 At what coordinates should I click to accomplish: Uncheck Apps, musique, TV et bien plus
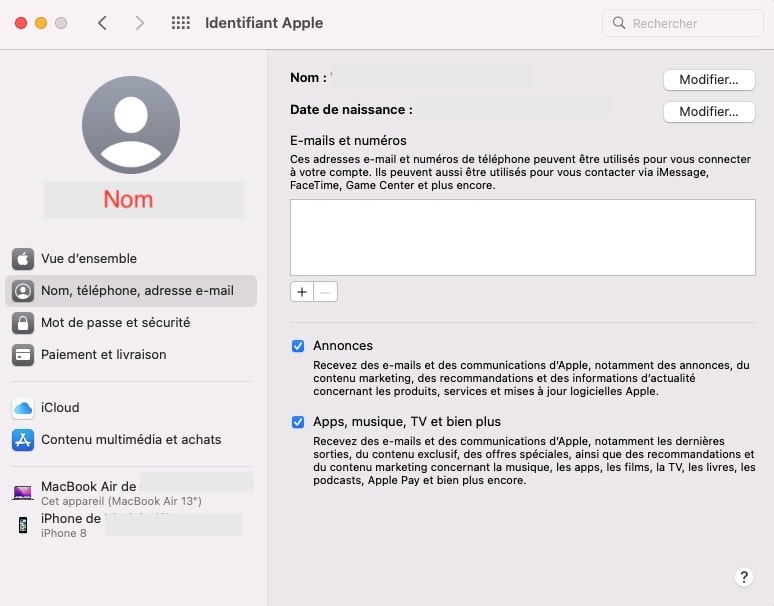[298, 422]
